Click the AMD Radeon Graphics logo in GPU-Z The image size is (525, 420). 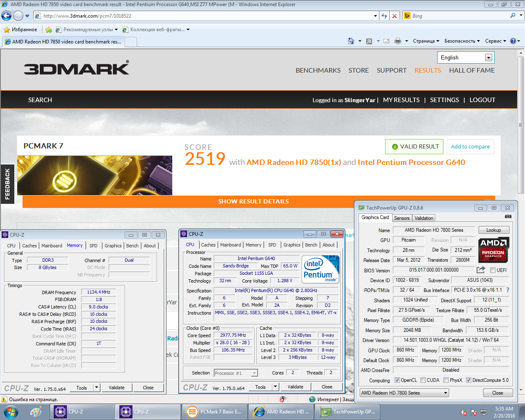pyautogui.click(x=494, y=250)
